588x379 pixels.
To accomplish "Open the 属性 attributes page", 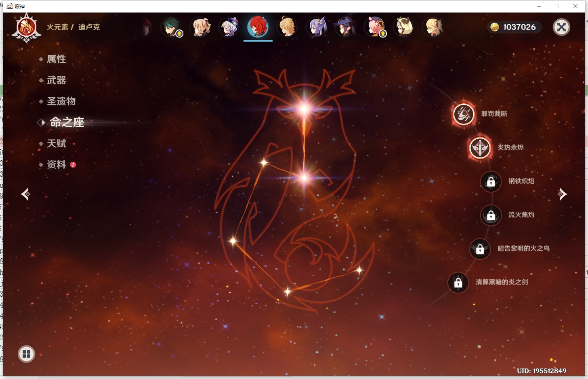I will coord(56,59).
